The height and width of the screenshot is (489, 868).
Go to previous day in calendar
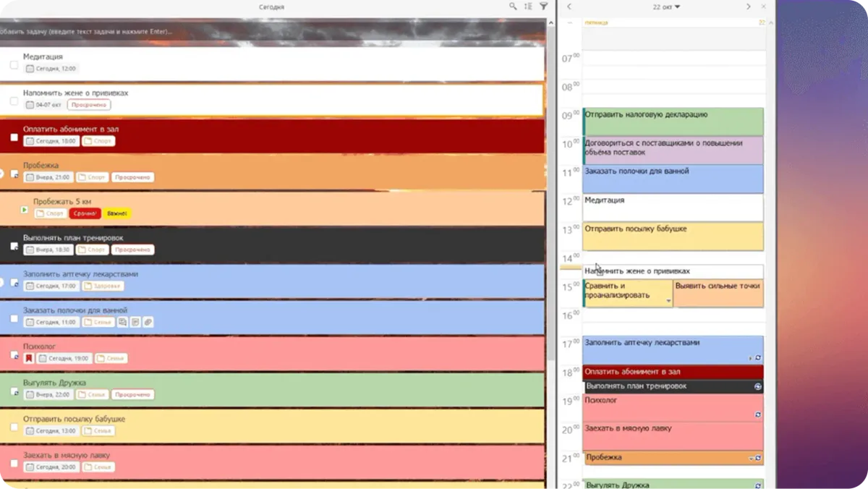[569, 7]
